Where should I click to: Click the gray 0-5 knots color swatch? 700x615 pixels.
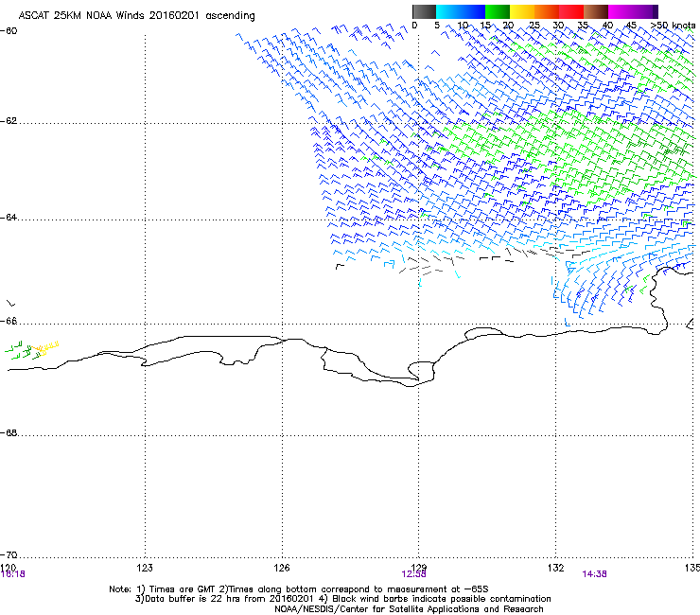click(x=424, y=11)
